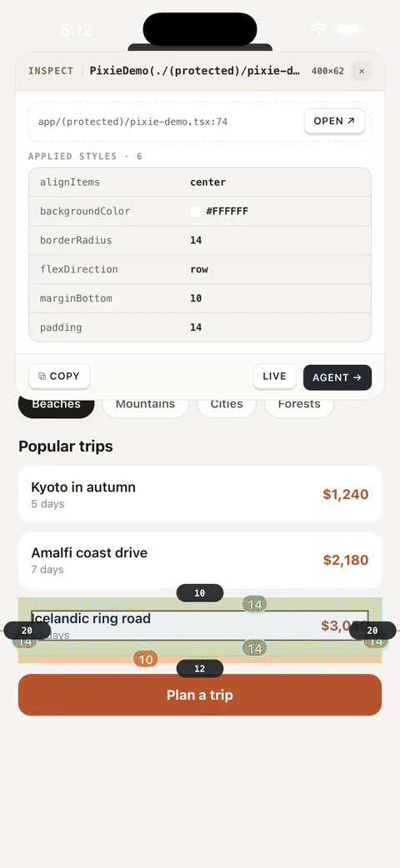Send selection to AGENT
Screen dimensions: 400x868
click(x=337, y=377)
